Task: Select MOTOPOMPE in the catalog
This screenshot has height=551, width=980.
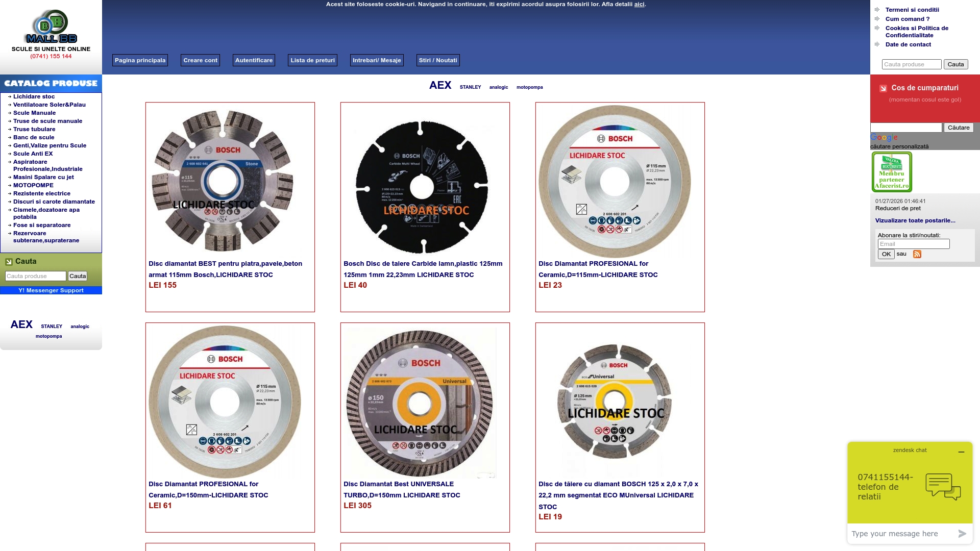Action: coord(33,185)
